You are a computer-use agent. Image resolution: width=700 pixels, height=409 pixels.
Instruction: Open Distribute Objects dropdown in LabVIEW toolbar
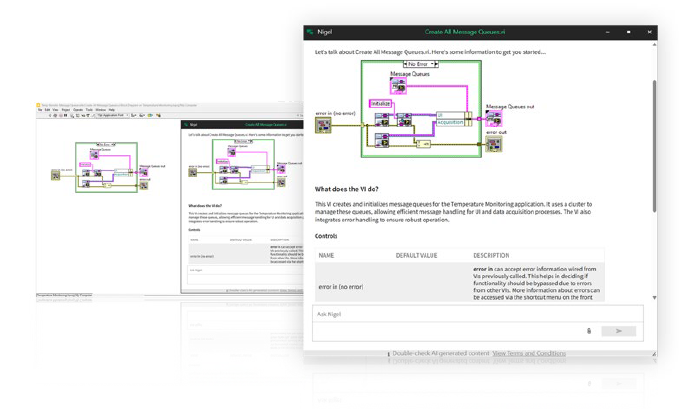tap(142, 116)
